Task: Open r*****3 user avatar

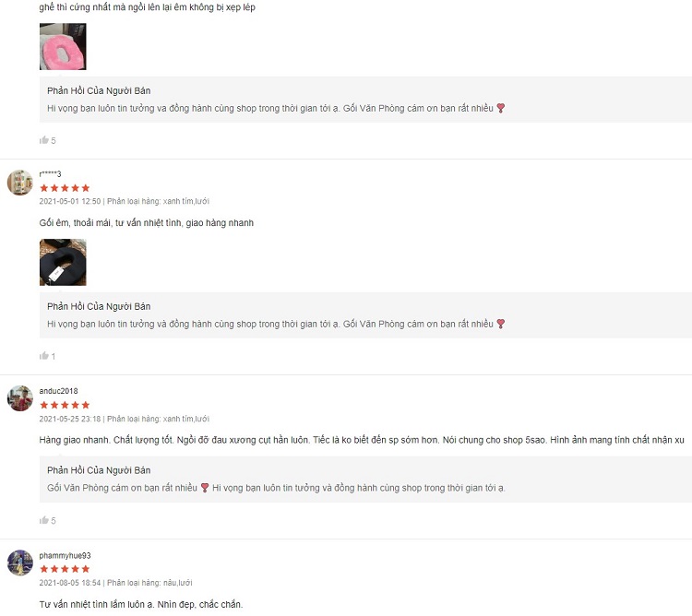Action: (x=20, y=182)
